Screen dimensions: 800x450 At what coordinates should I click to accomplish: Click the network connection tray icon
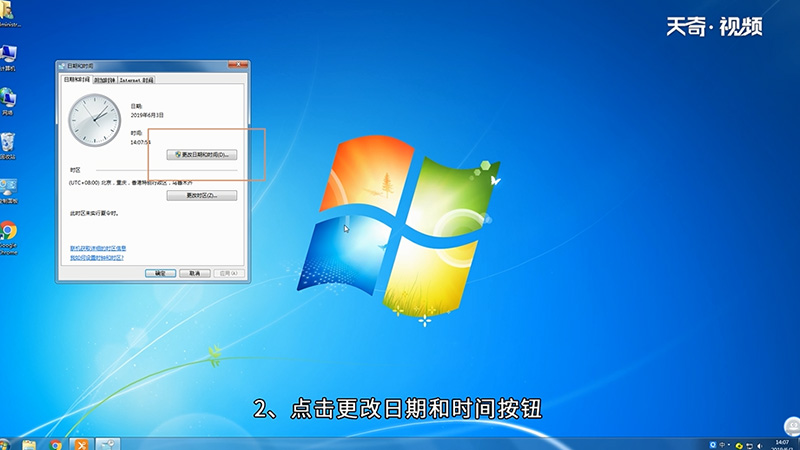pos(749,445)
